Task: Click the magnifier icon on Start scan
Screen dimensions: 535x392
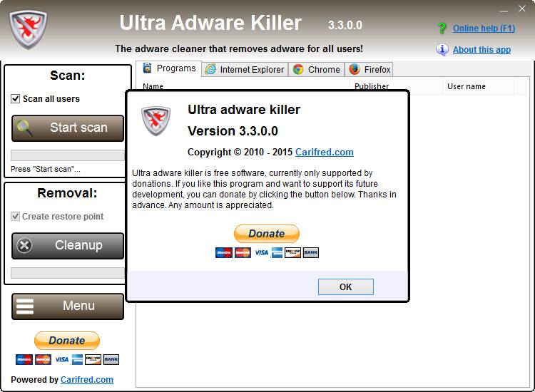Action: point(24,128)
